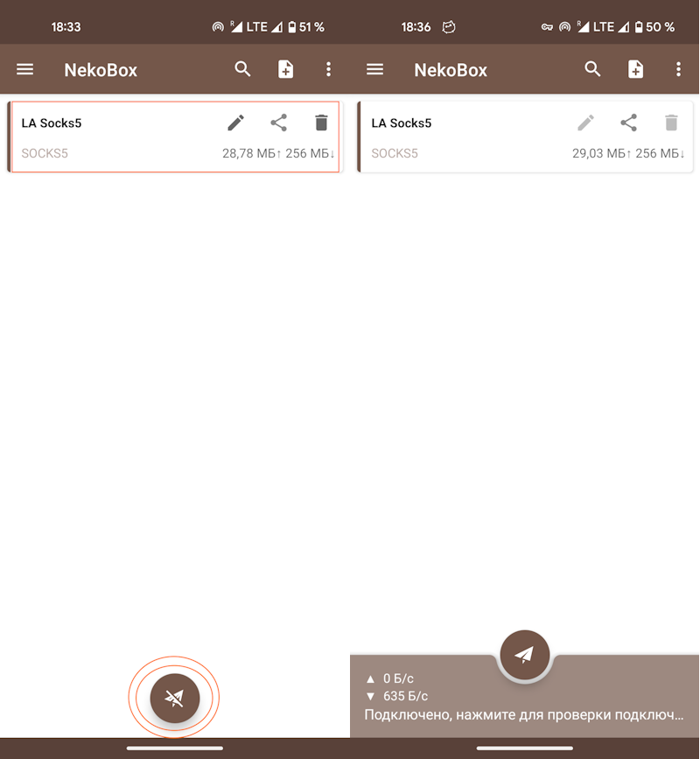Share the LA Socks5 profile showing 29,03 МБ
This screenshot has height=759, width=700.
(628, 123)
